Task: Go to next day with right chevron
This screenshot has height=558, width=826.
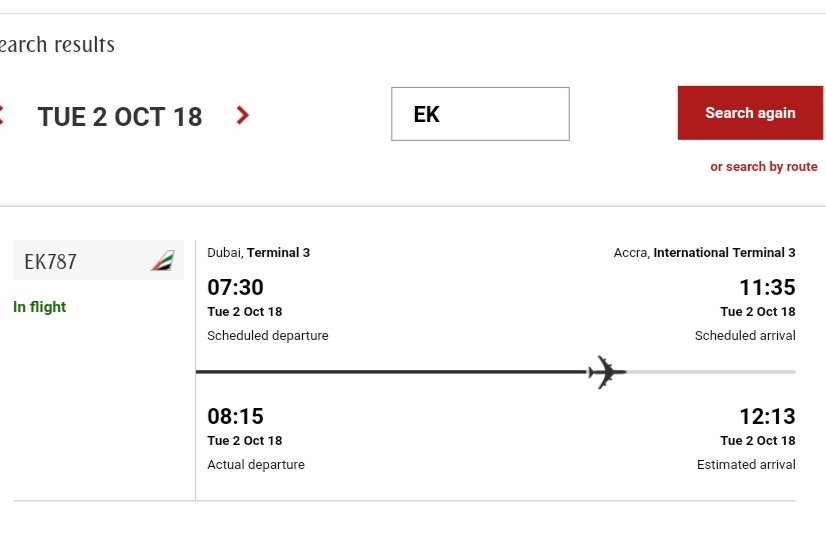Action: (x=242, y=115)
